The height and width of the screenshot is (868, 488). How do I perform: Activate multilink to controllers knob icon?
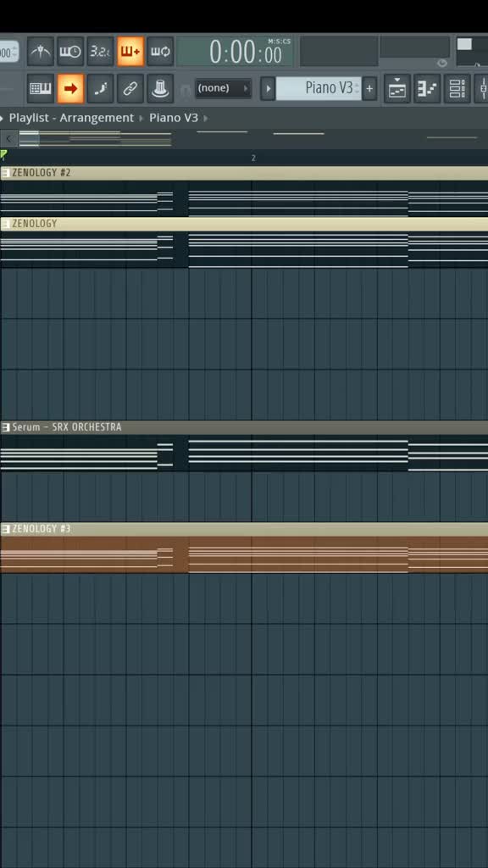[160, 88]
